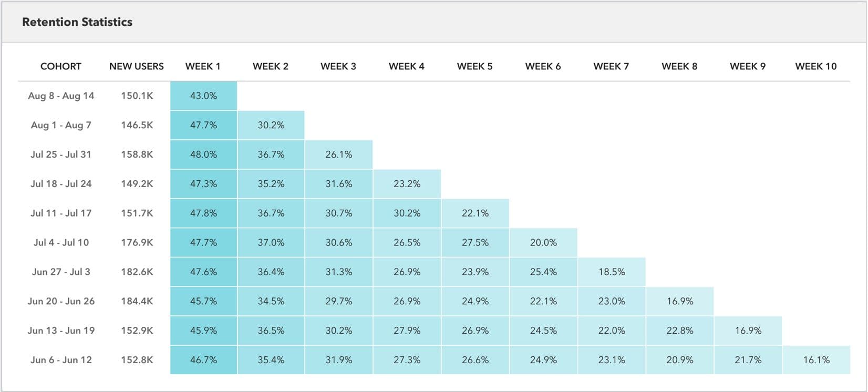Click the 184.4K new users value
This screenshot has width=868, height=392.
pyautogui.click(x=137, y=301)
